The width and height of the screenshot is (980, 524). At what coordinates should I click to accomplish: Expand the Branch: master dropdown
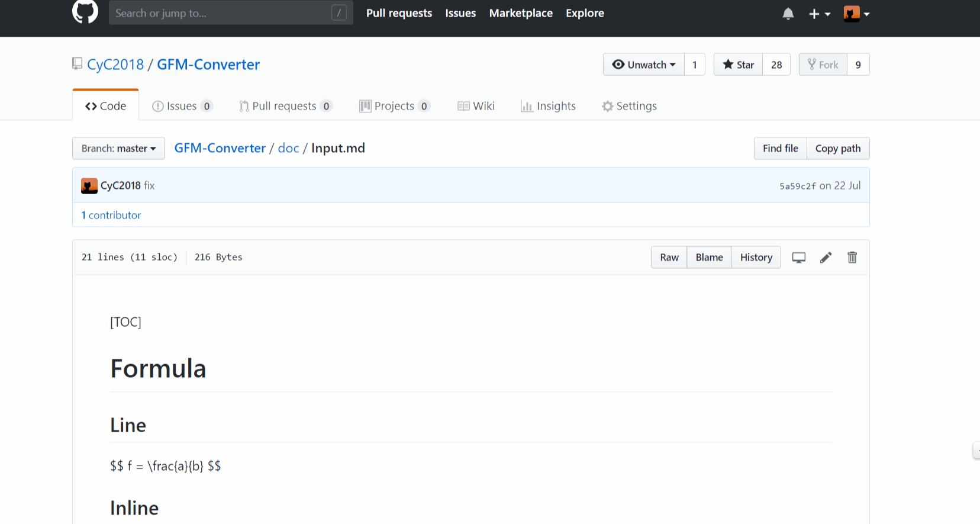pyautogui.click(x=118, y=149)
